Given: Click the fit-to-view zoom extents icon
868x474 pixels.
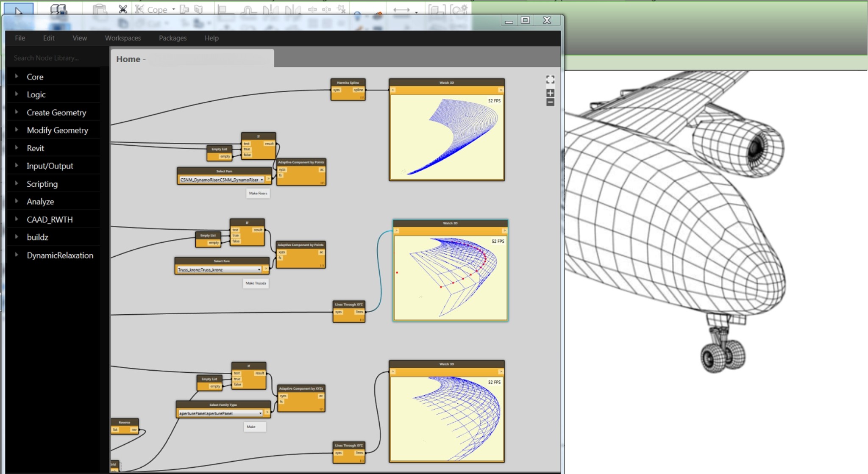Looking at the screenshot, I should pos(550,80).
